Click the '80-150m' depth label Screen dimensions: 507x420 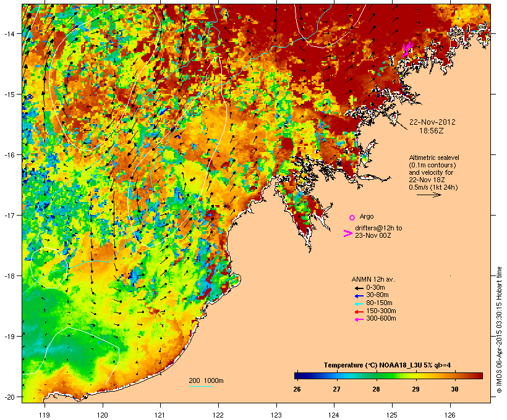pyautogui.click(x=379, y=303)
